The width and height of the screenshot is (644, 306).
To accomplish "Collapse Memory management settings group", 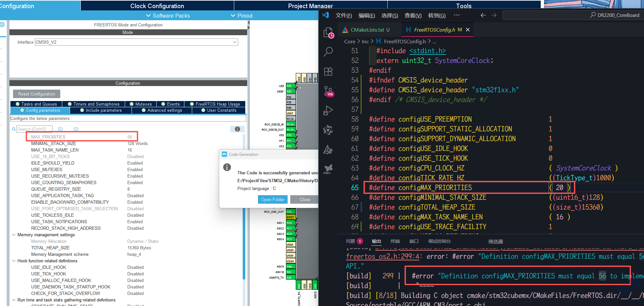I will pyautogui.click(x=14, y=235).
